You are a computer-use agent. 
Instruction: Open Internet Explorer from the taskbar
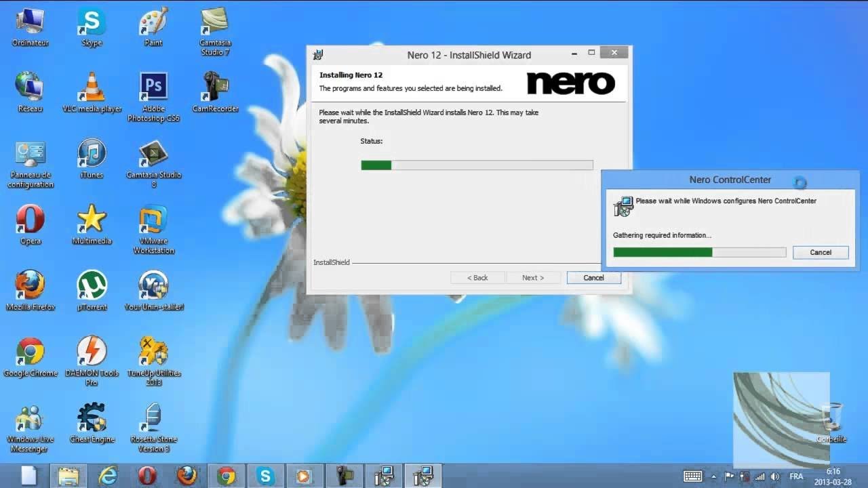(x=108, y=476)
